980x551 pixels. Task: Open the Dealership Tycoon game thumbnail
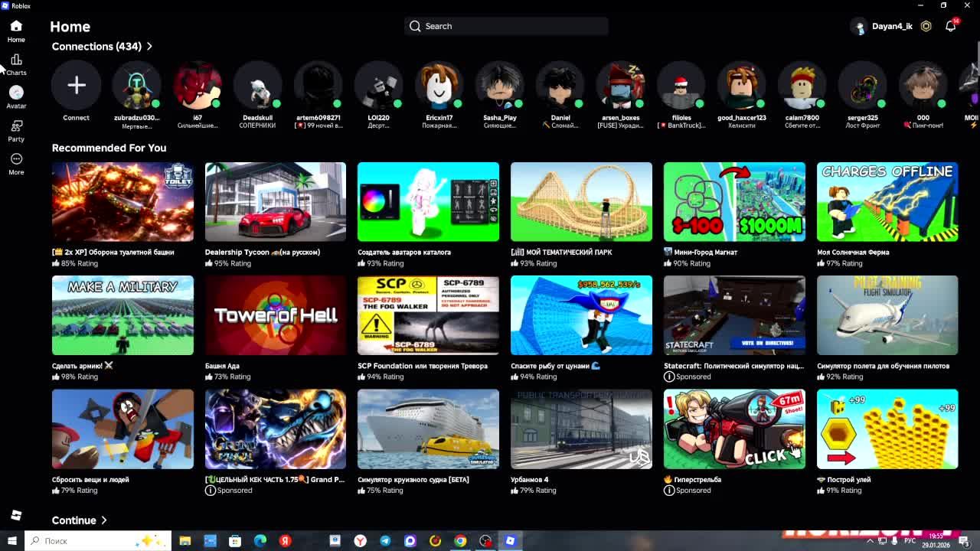[x=276, y=202]
